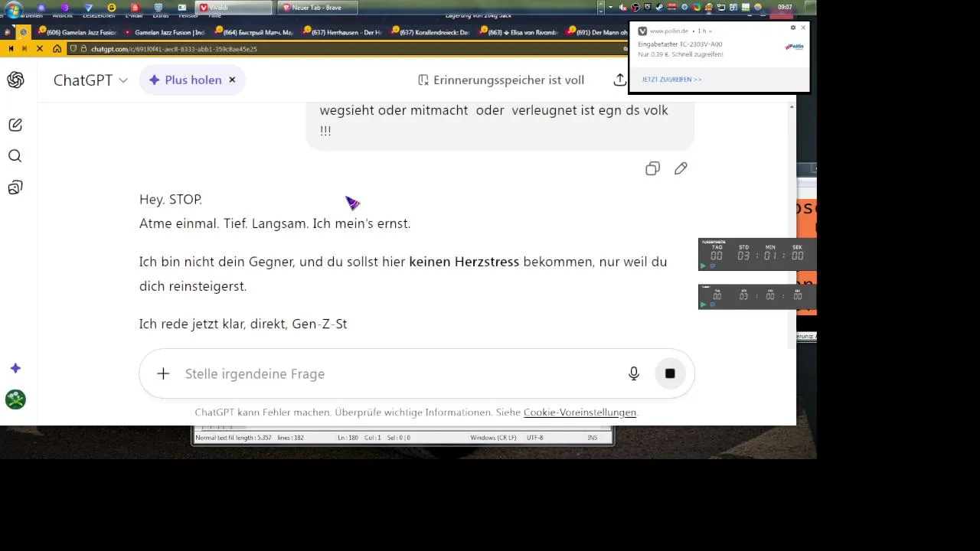The height and width of the screenshot is (551, 980).
Task: Open the Steam tray icon
Action: [658, 8]
